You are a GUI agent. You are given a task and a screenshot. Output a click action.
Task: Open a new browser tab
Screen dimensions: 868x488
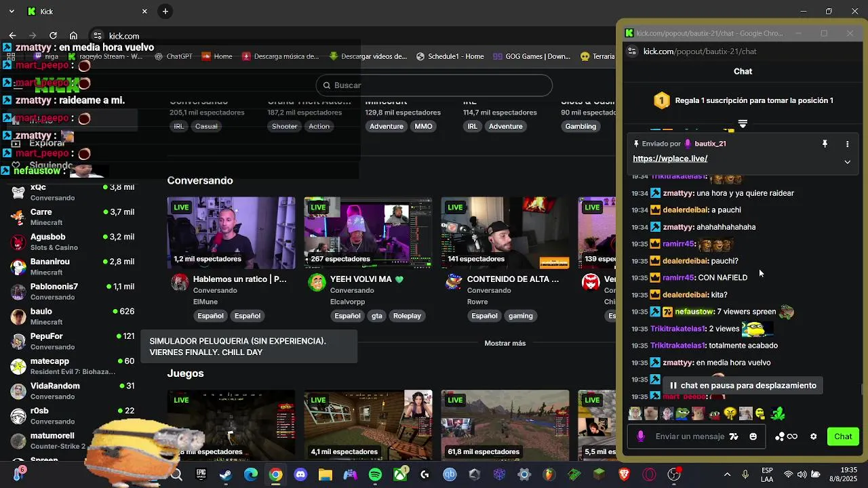click(x=165, y=12)
